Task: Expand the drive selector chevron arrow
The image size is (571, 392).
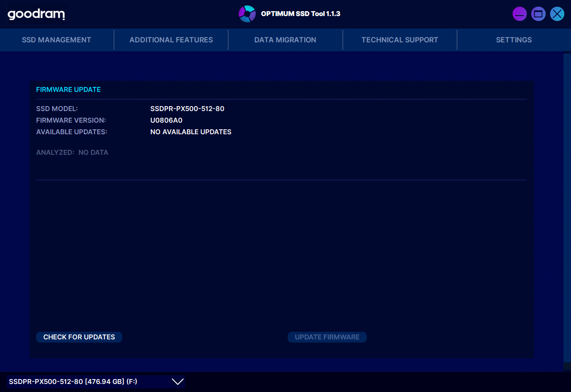Action: [178, 382]
